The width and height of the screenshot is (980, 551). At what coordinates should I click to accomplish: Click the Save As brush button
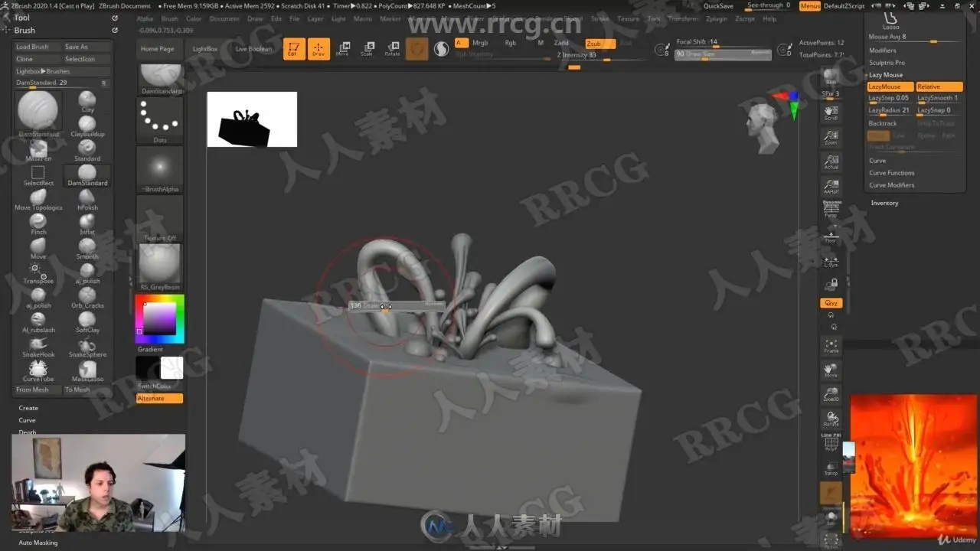click(87, 47)
